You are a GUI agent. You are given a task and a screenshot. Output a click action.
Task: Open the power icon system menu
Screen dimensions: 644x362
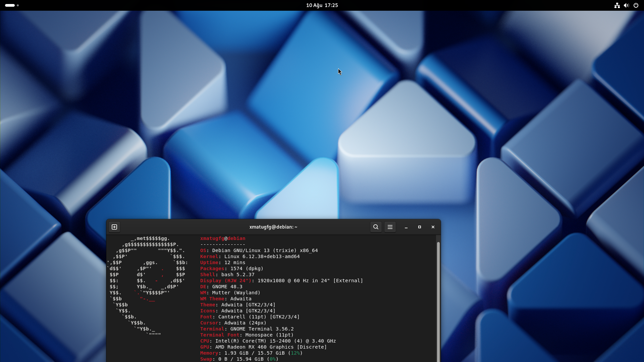coord(636,5)
